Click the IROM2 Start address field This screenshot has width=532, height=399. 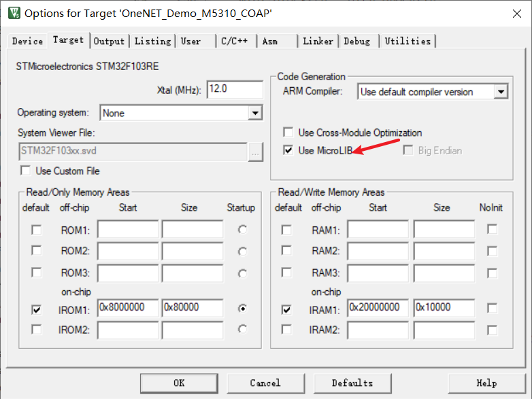(x=128, y=330)
